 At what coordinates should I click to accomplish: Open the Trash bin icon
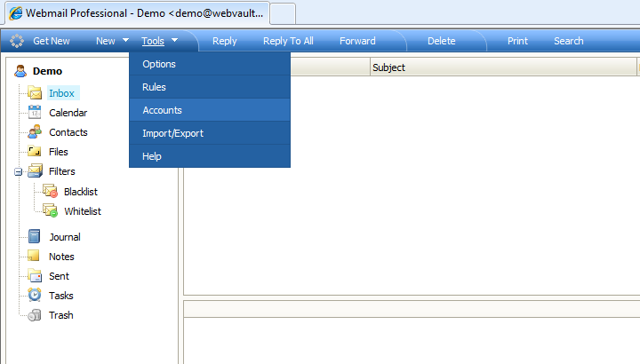pyautogui.click(x=35, y=315)
